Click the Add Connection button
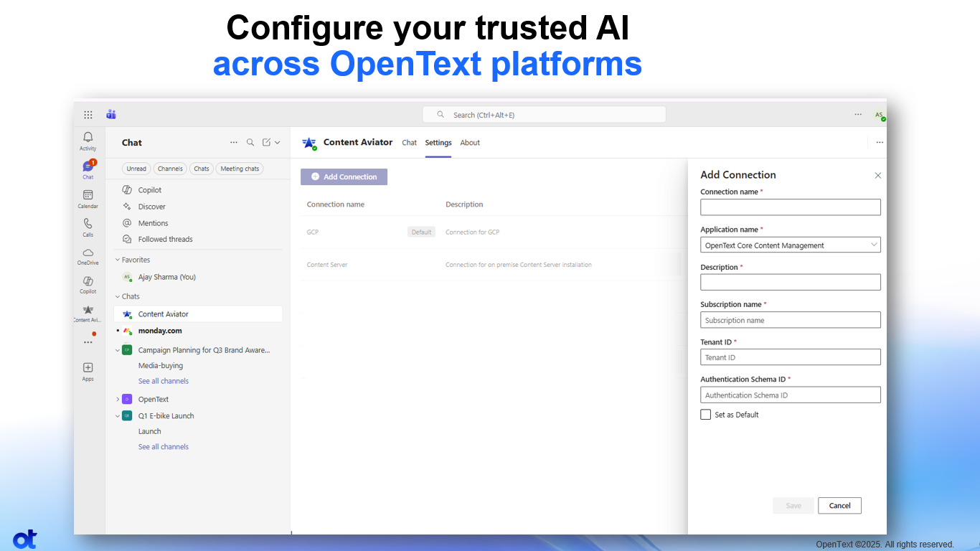 [344, 176]
